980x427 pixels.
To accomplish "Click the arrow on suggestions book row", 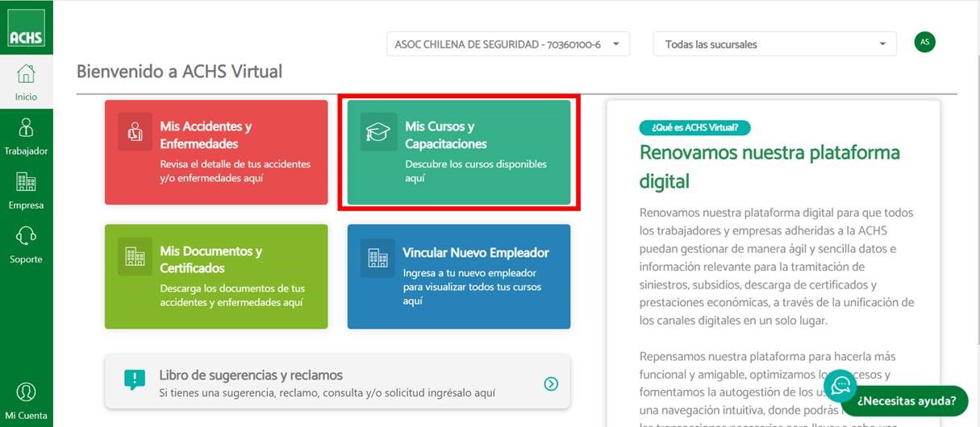I will click(551, 383).
